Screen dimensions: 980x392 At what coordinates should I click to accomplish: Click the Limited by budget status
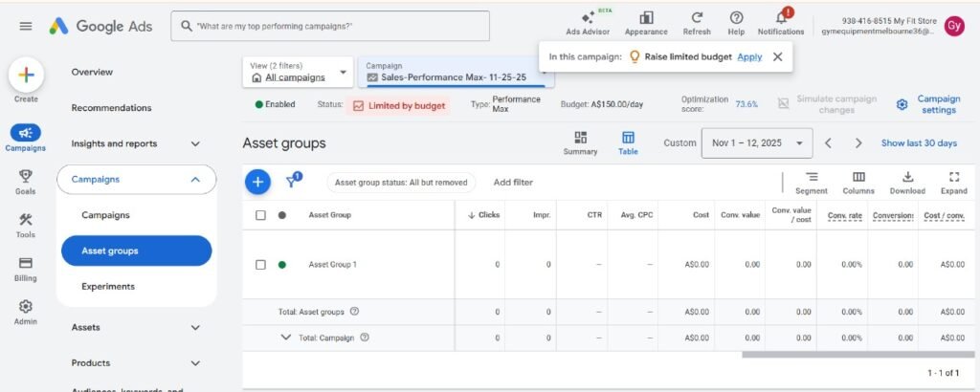coord(400,105)
